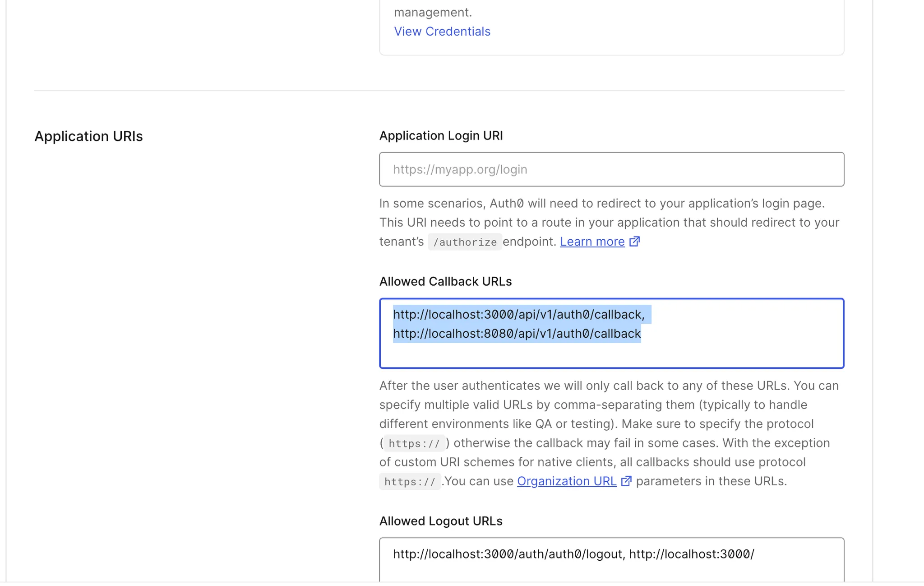Click https:// snippet before 'You can use'

tap(410, 482)
